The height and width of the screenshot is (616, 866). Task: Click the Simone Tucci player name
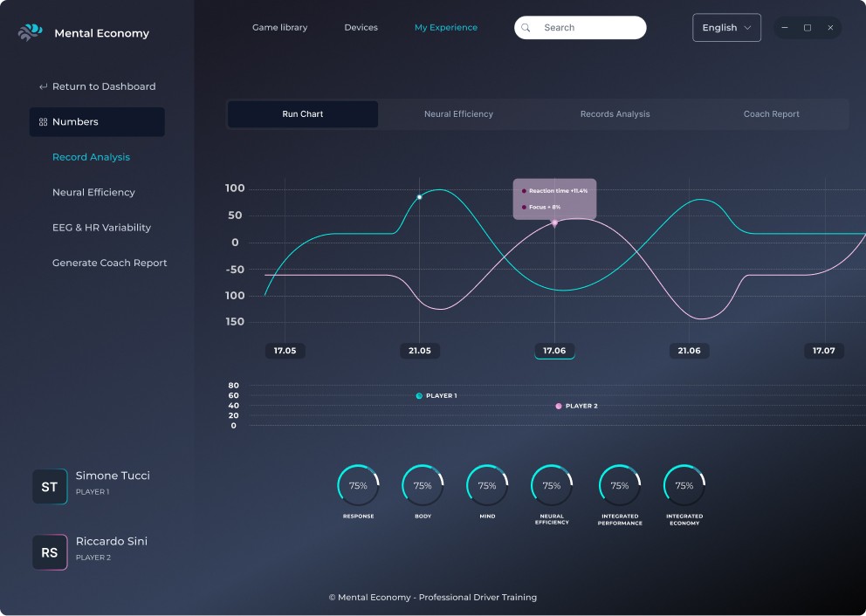point(113,476)
